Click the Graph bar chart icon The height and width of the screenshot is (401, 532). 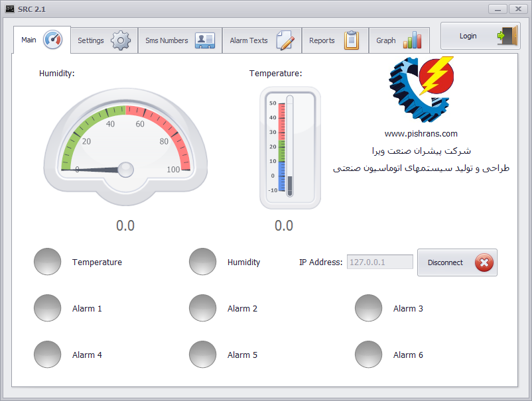[x=412, y=40]
